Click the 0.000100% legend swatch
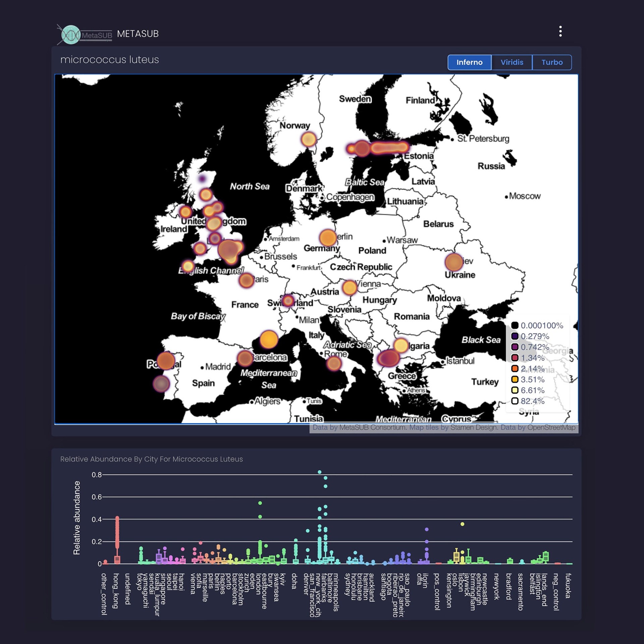Image resolution: width=644 pixels, height=644 pixels. (515, 325)
